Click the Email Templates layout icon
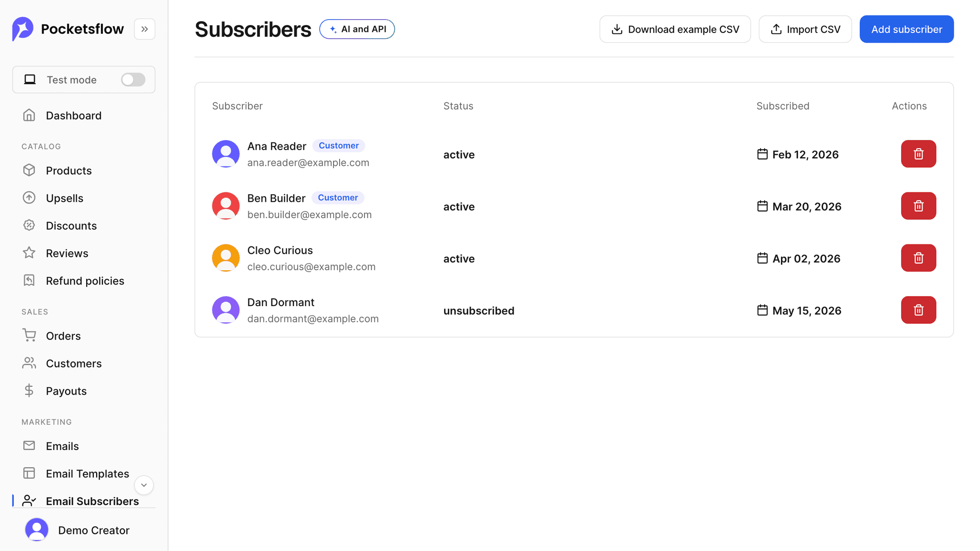The width and height of the screenshot is (980, 551). pos(29,473)
